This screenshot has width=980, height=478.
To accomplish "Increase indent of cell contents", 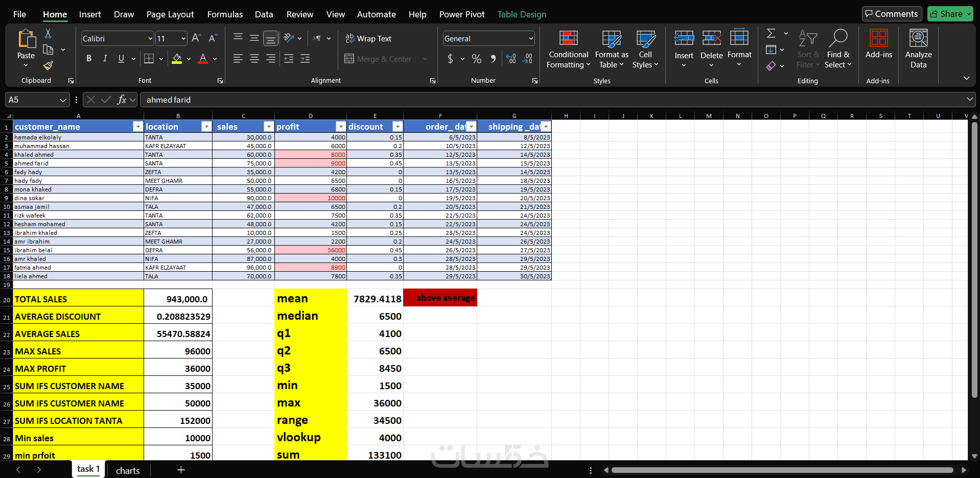I will [305, 59].
